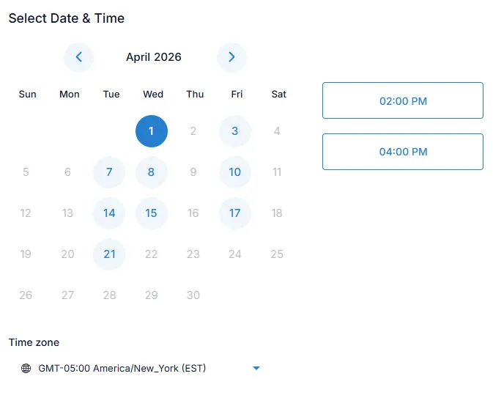
Task: Go to the previous month
Action: (78, 57)
